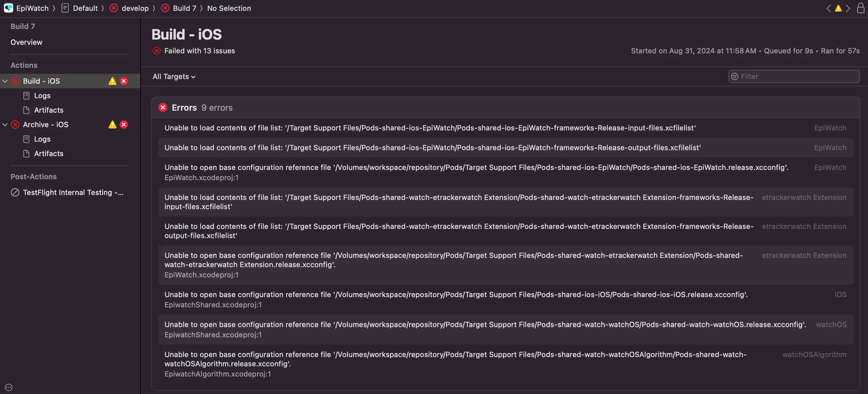Viewport: 868px width, 394px height.
Task: Open the Overview page in the sidebar
Action: (26, 42)
